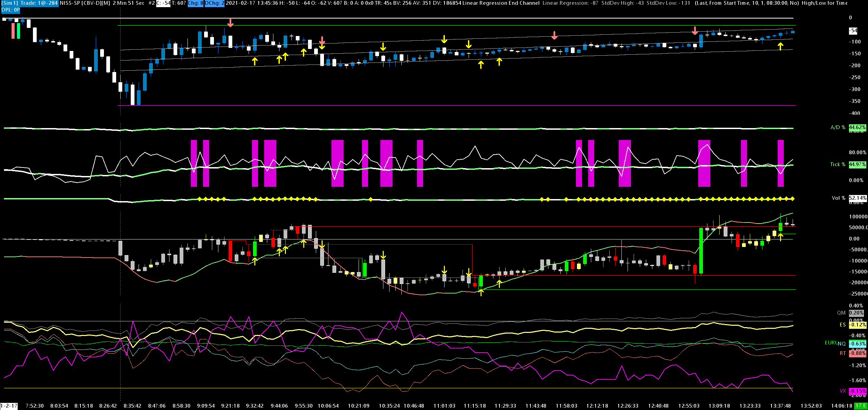
Task: Select the tall green candle near 12:55 in volume pane
Action: coord(701,250)
